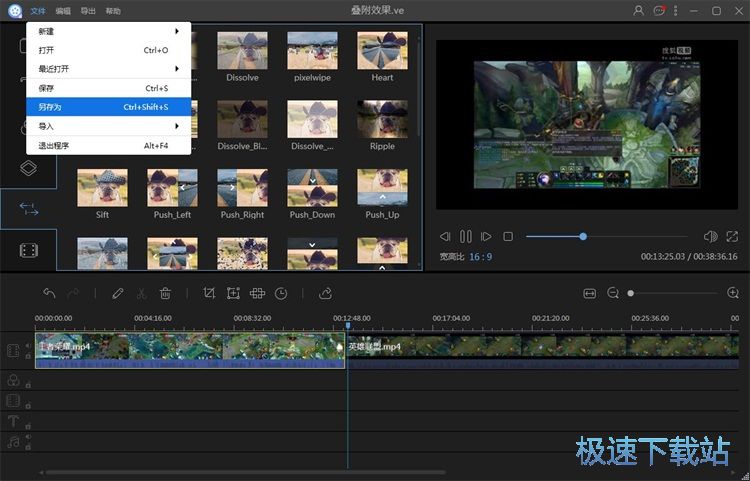This screenshot has height=481, width=750.
Task: Lock the video track
Action: [x=28, y=356]
